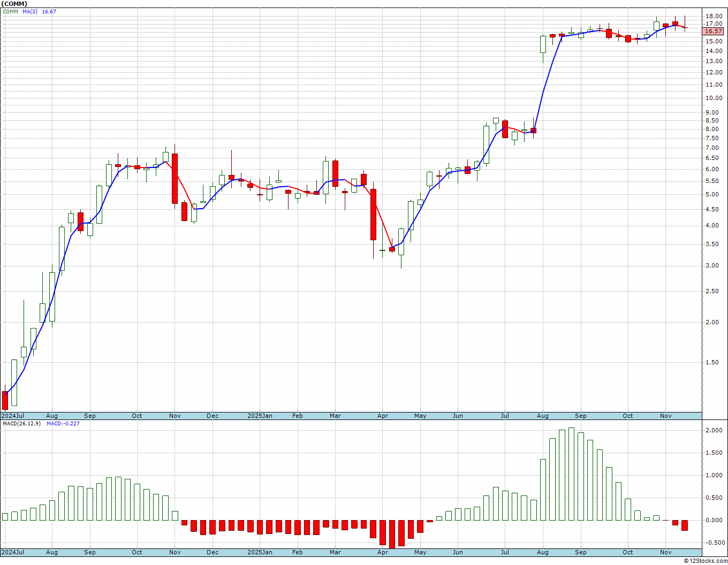Click the 17.00 price axis label

(715, 24)
